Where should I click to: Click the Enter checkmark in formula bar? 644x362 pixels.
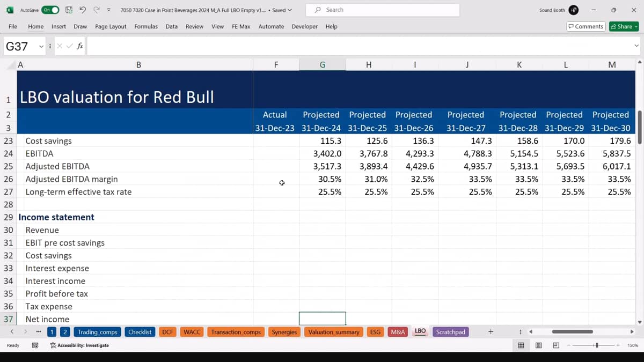pyautogui.click(x=69, y=46)
